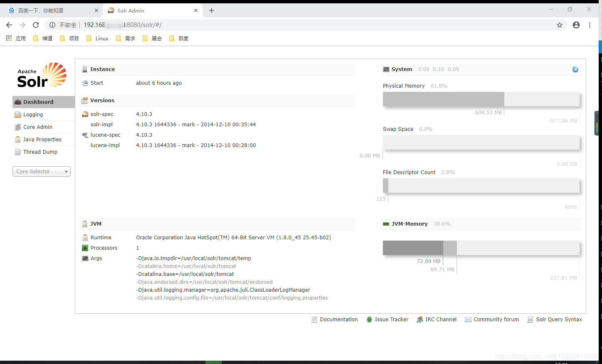
Task: Select the Runtime JVM description text
Action: click(234, 238)
